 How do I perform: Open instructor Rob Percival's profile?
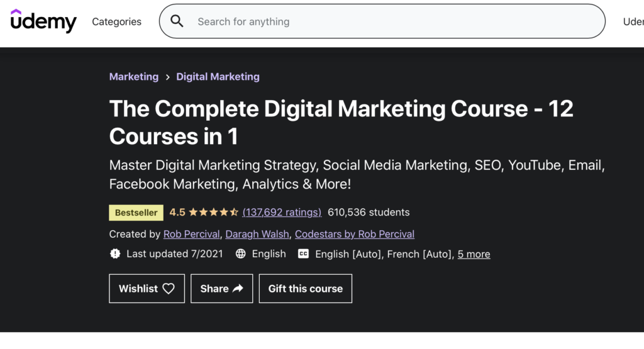coord(191,234)
